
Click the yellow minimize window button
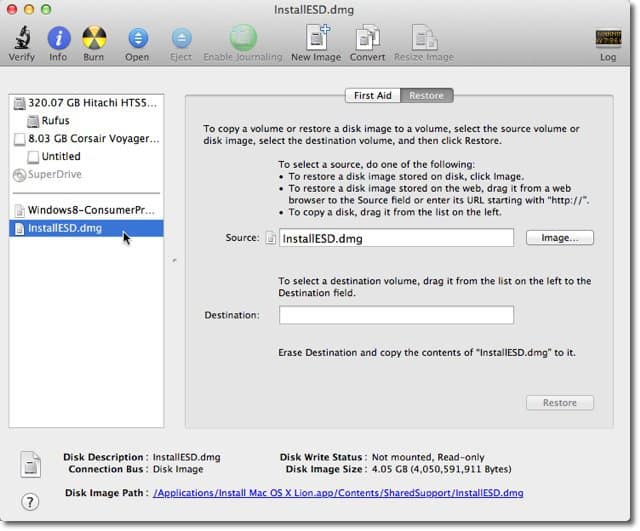tap(29, 9)
